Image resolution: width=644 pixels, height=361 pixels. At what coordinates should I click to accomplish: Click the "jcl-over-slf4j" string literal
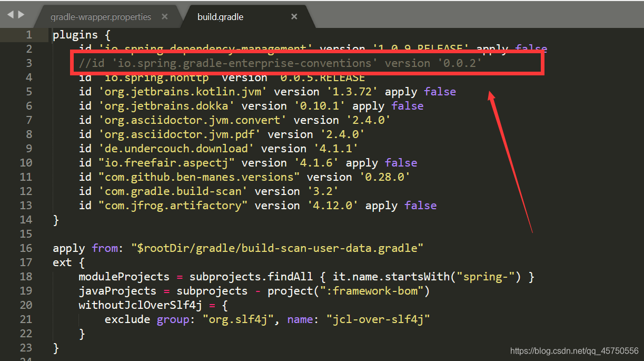379,319
